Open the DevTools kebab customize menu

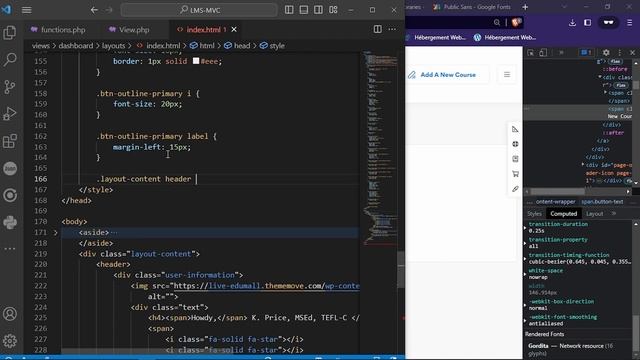pyautogui.click(x=620, y=53)
